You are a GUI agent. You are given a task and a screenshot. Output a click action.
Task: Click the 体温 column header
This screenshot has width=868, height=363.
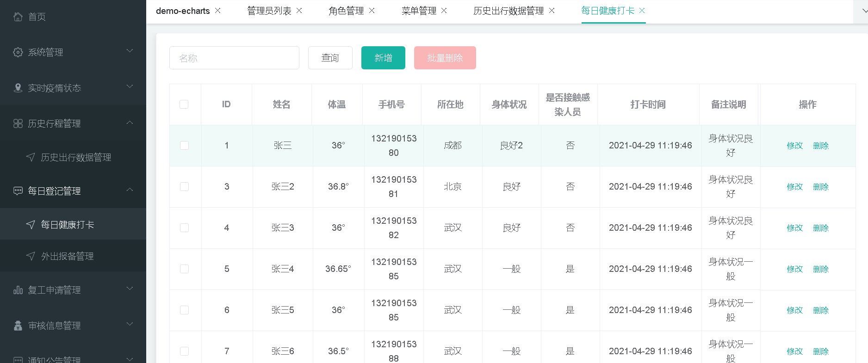pos(337,105)
